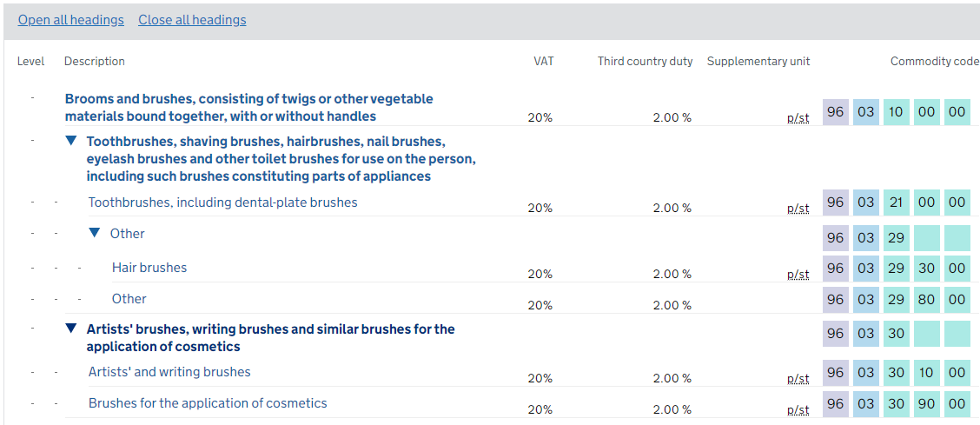Click p/st unit in Brooms and brushes row
The width and height of the screenshot is (980, 425).
(798, 118)
